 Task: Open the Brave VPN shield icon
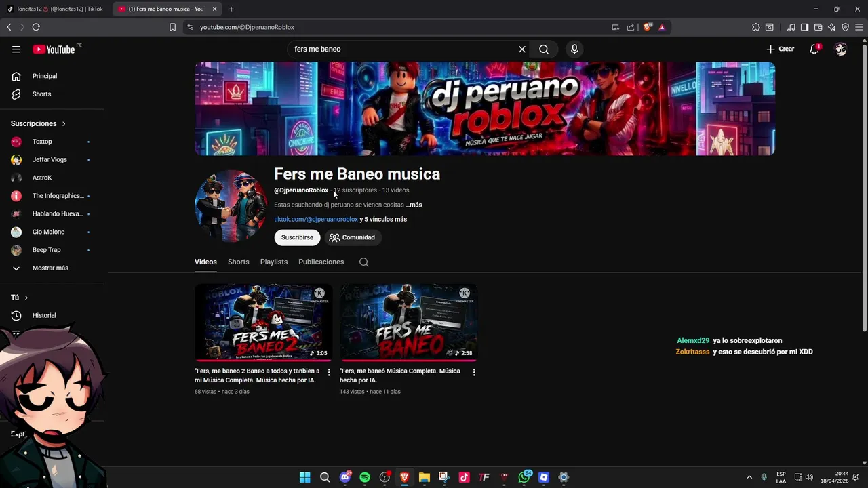[845, 27]
